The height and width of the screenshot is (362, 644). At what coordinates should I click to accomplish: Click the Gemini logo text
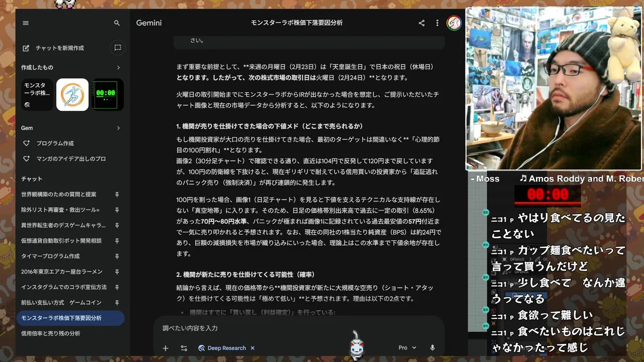point(149,23)
